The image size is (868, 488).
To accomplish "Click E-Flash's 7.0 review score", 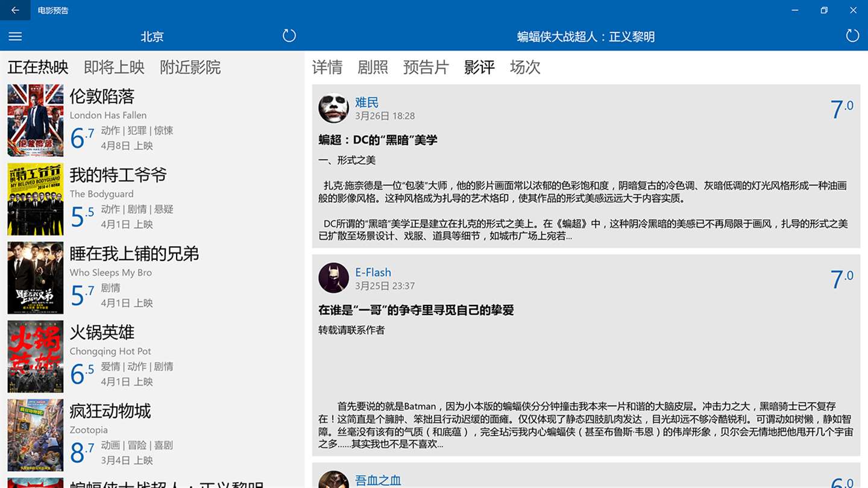I will pos(841,279).
